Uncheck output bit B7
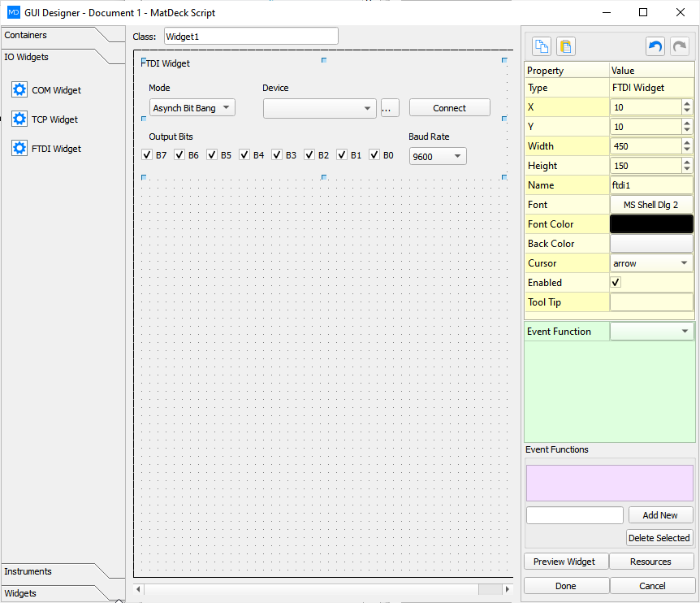Screen dimensions: 700x603 tap(147, 154)
